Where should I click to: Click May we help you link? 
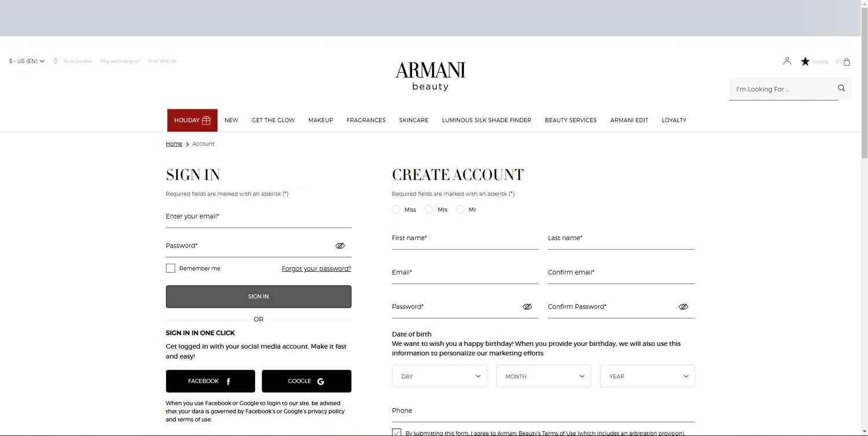click(x=120, y=61)
